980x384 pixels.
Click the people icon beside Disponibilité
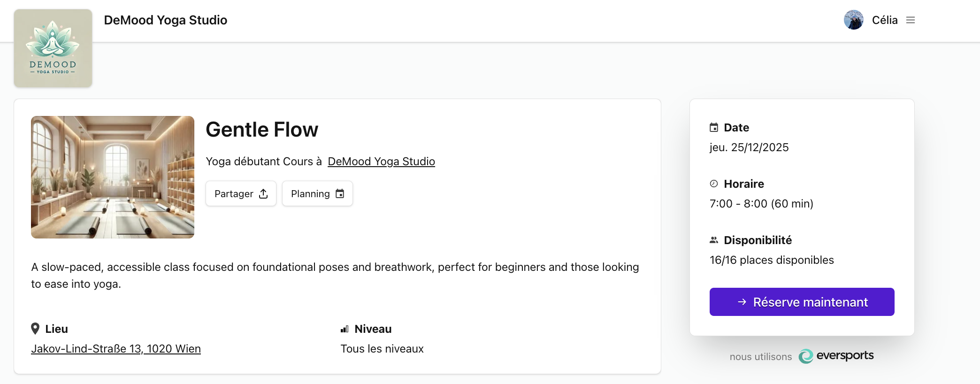(x=714, y=240)
